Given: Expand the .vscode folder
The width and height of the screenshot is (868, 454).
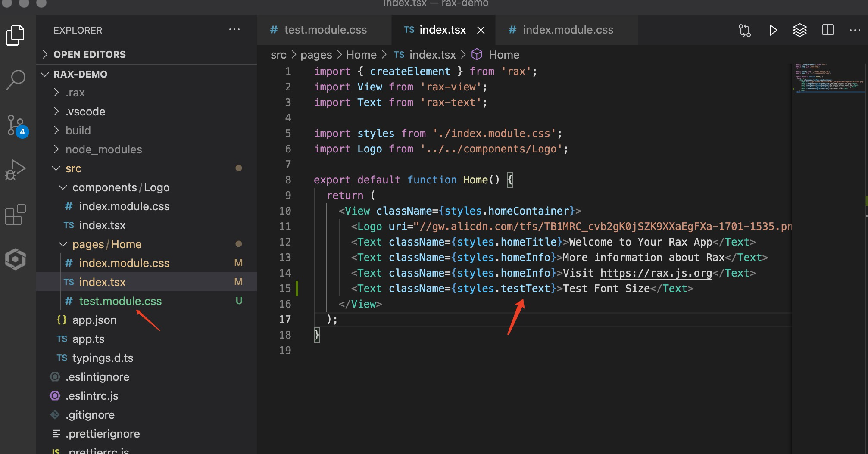Looking at the screenshot, I should pyautogui.click(x=147, y=112).
